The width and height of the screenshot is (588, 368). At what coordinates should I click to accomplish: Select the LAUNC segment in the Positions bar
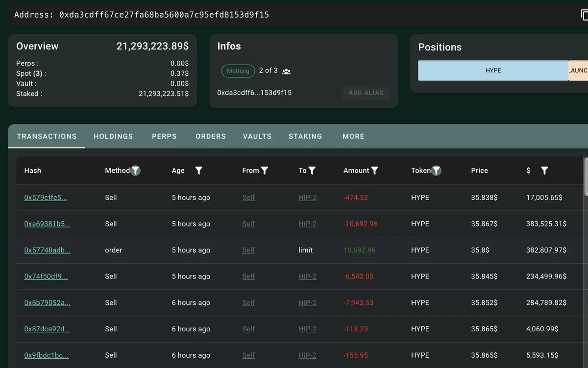[x=578, y=70]
